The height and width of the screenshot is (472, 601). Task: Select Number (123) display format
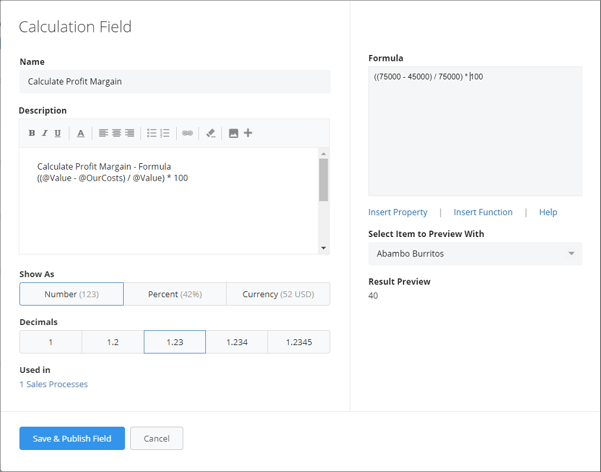click(x=71, y=294)
